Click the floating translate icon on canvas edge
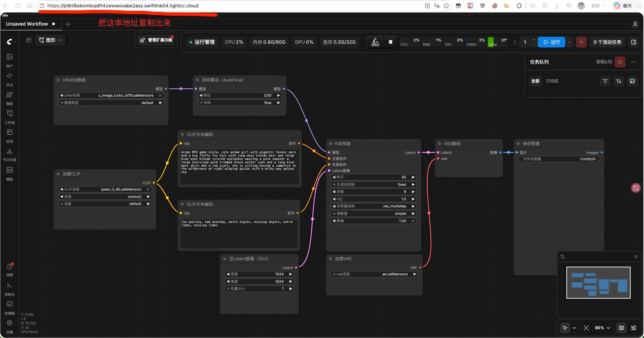The width and height of the screenshot is (644, 338). (636, 188)
